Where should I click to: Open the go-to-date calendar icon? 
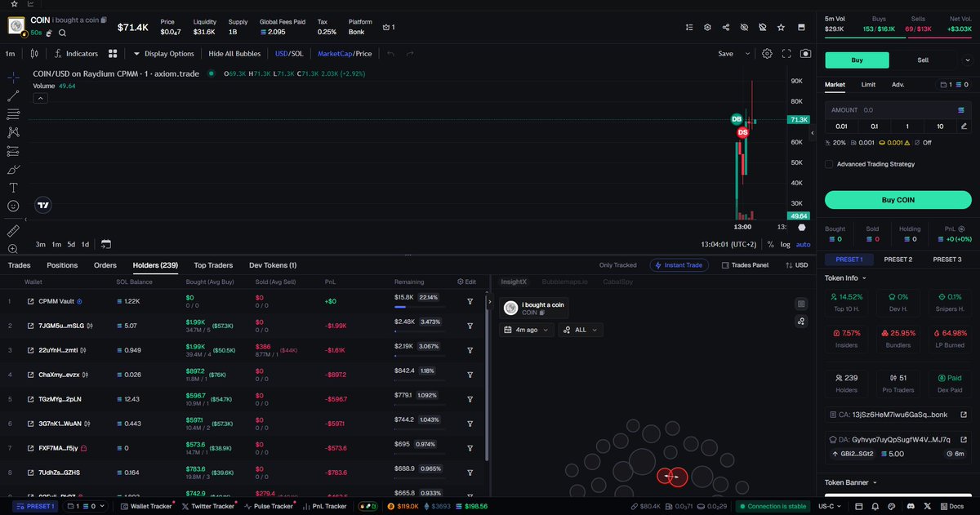click(106, 244)
